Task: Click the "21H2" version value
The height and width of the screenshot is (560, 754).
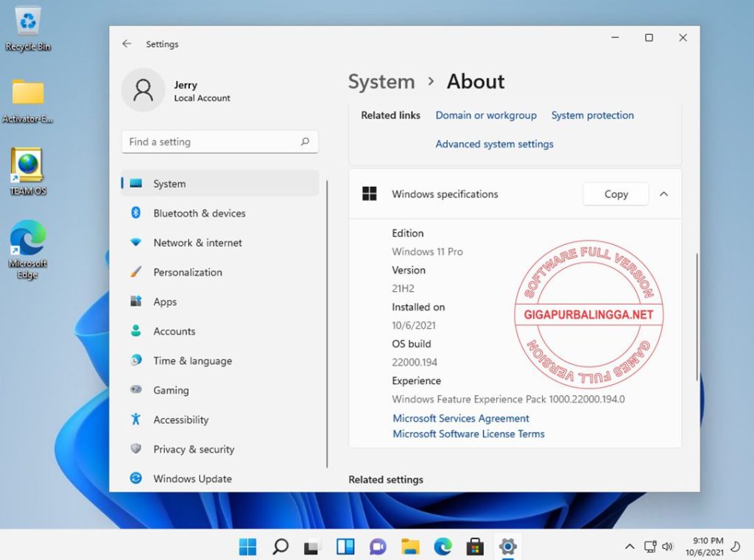Action: click(403, 288)
